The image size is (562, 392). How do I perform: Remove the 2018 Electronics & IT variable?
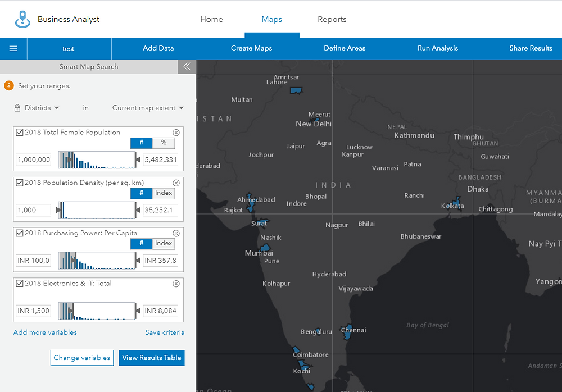click(176, 284)
